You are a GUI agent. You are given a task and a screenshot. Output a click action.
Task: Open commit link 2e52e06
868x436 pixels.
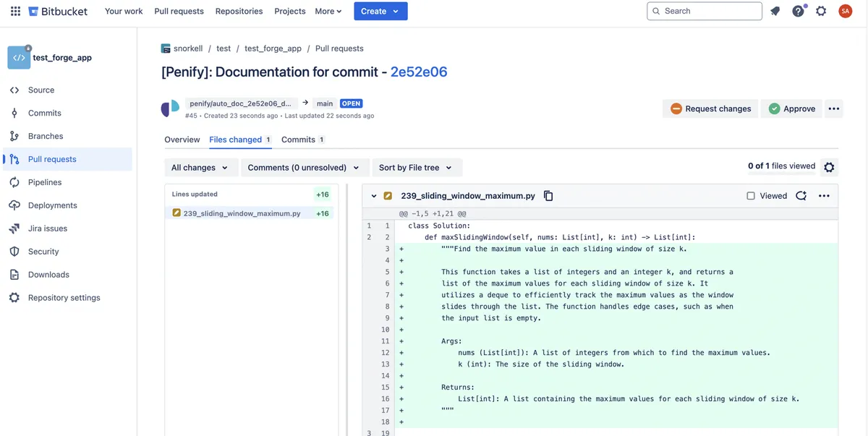coord(419,72)
